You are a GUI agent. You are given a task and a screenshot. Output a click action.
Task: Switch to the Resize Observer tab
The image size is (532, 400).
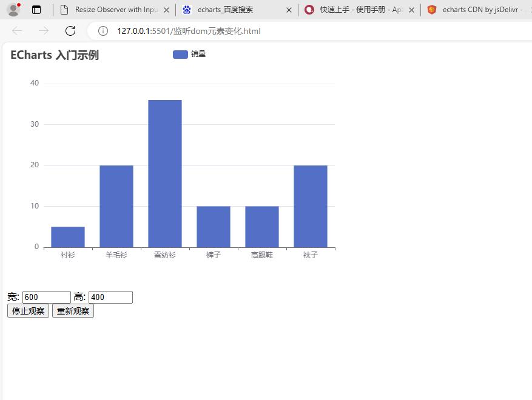coord(115,10)
